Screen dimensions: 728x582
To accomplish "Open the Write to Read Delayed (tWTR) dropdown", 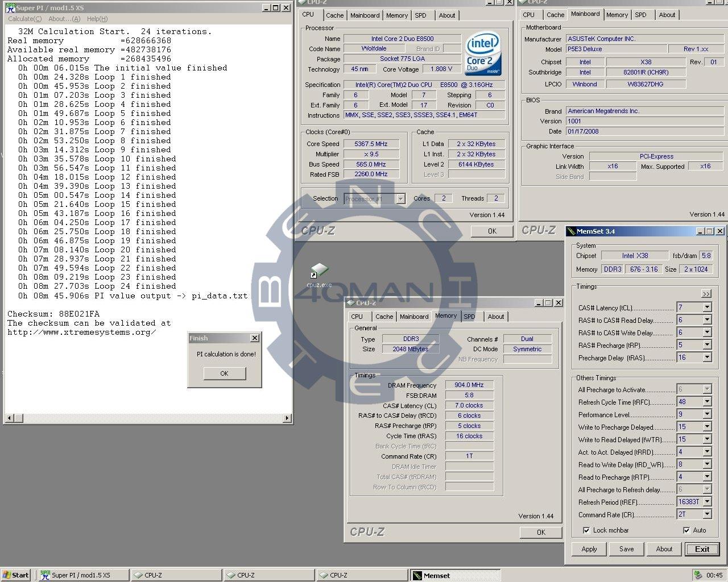I will [x=707, y=439].
